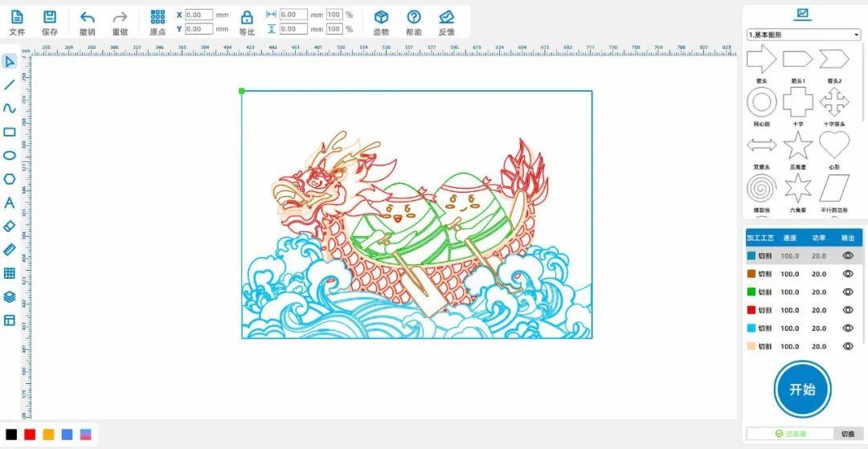
Task: Click the undo (撤销) arrow
Action: click(87, 18)
